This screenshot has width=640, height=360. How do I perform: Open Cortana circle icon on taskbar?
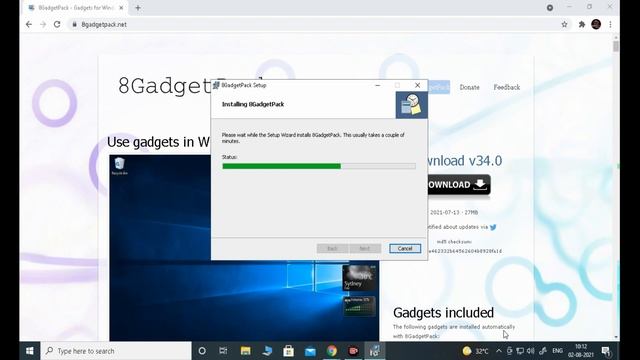(202, 351)
